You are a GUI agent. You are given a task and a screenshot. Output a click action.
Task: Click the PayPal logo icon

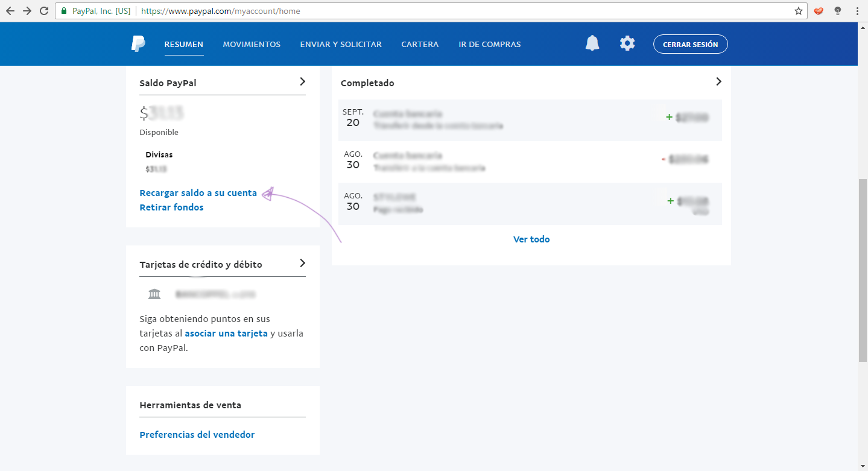(x=138, y=44)
